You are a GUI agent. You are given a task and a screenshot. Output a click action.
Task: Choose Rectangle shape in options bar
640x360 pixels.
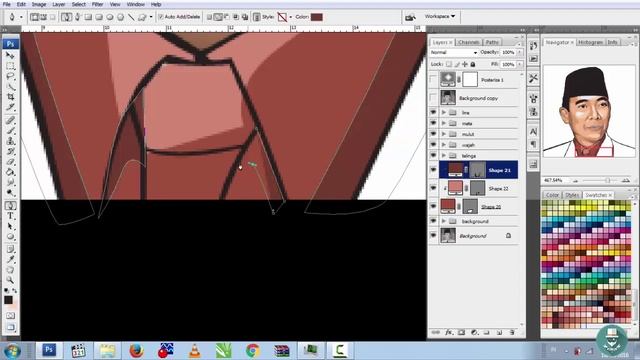pyautogui.click(x=88, y=17)
